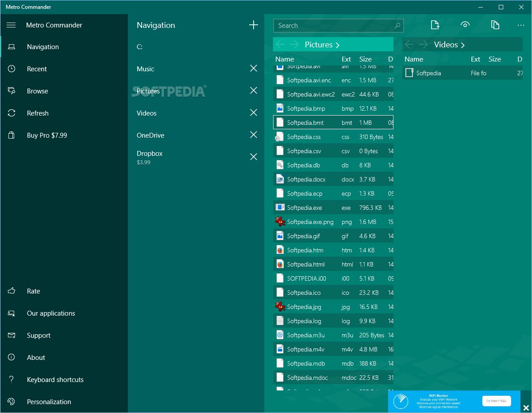
Task: Click Rate in the sidebar
Action: (64, 291)
